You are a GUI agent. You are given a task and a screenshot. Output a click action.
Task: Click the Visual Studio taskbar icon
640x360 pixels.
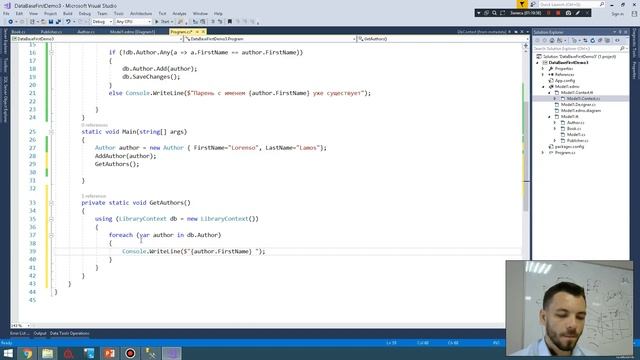click(x=172, y=353)
